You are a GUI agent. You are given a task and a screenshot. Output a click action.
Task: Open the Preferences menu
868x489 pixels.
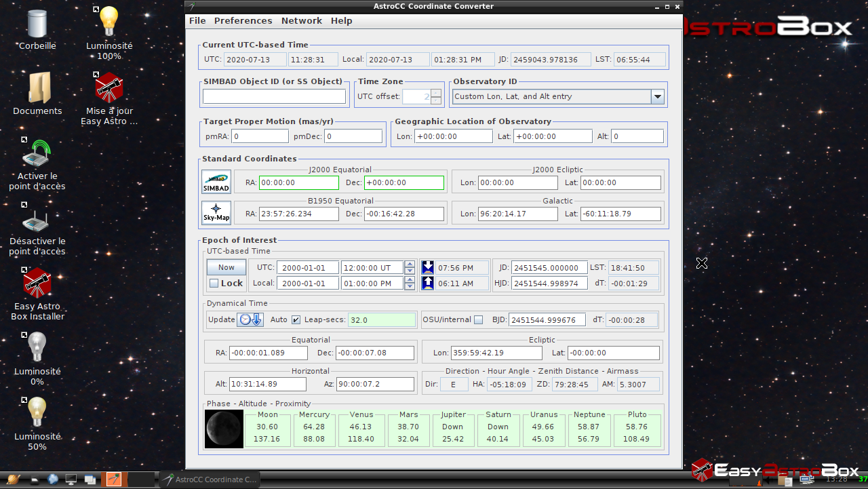(243, 21)
